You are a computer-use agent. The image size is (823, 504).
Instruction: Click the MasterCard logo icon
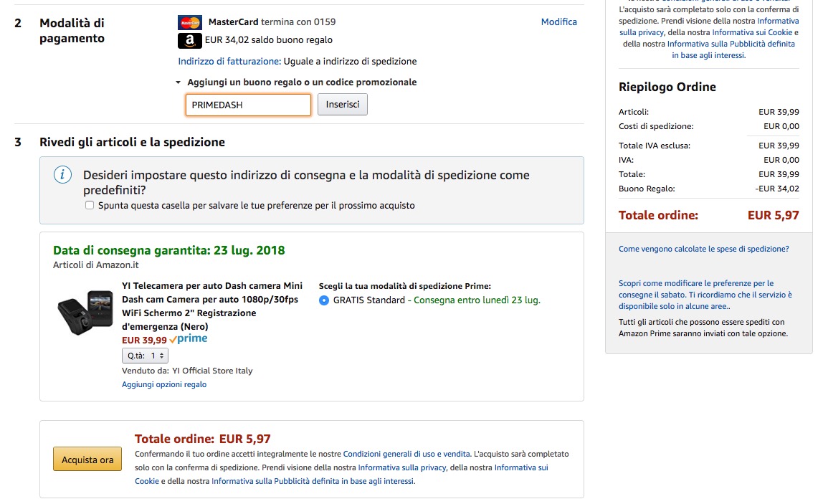point(190,22)
